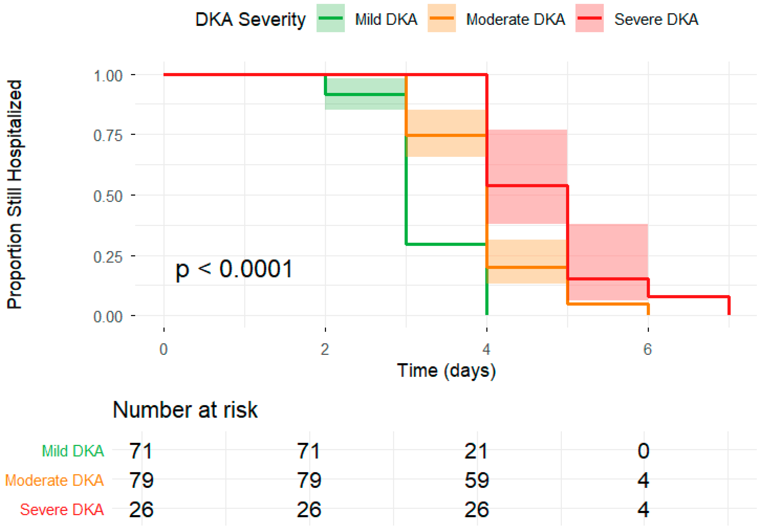Click the Moderate DKA count 59
The height and width of the screenshot is (532, 762).
pos(477,480)
